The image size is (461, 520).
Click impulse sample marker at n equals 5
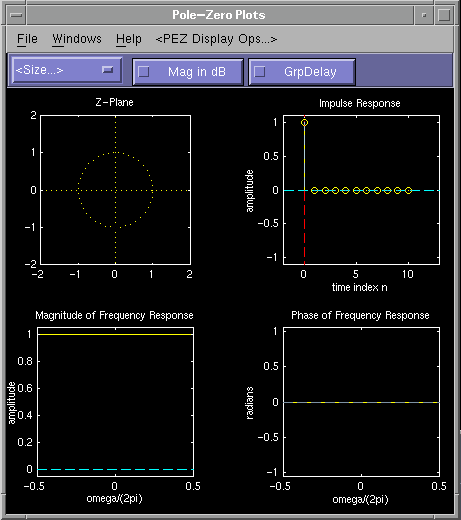click(x=356, y=190)
